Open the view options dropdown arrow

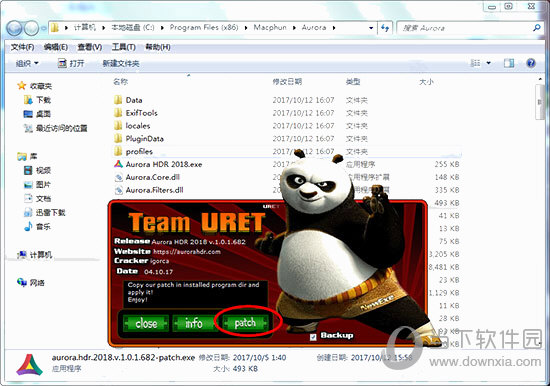tap(488, 63)
